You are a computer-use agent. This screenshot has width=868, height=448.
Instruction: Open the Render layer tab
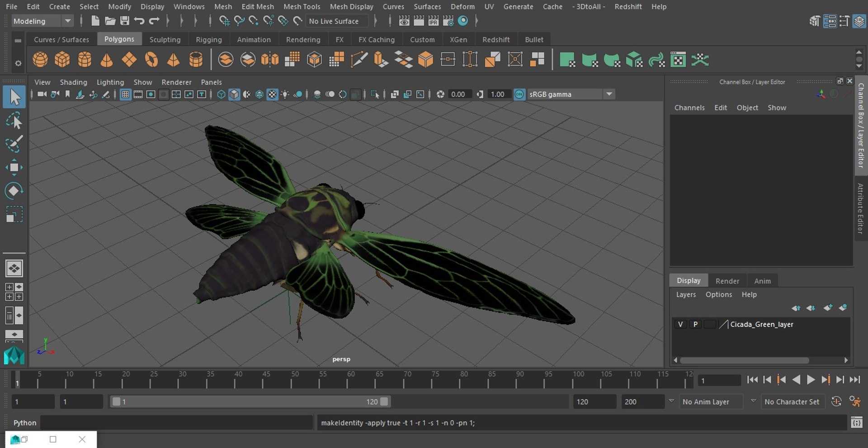click(x=727, y=281)
